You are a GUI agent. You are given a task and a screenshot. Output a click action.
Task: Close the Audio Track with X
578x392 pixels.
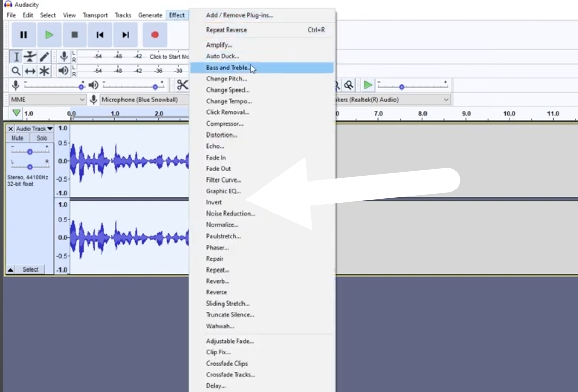point(10,129)
